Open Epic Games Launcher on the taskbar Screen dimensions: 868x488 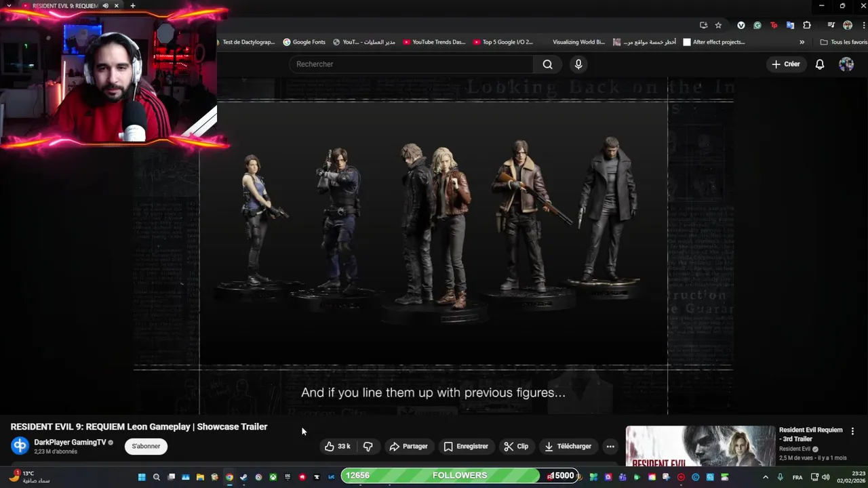(x=288, y=477)
